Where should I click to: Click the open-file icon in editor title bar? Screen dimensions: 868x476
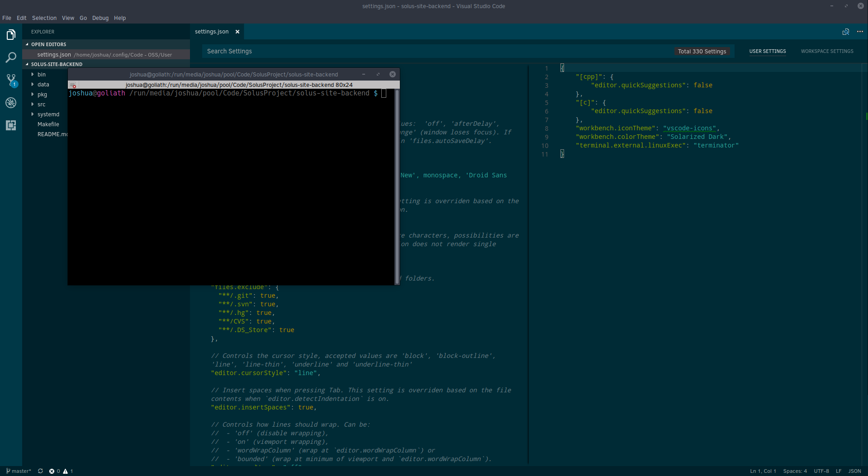click(846, 32)
